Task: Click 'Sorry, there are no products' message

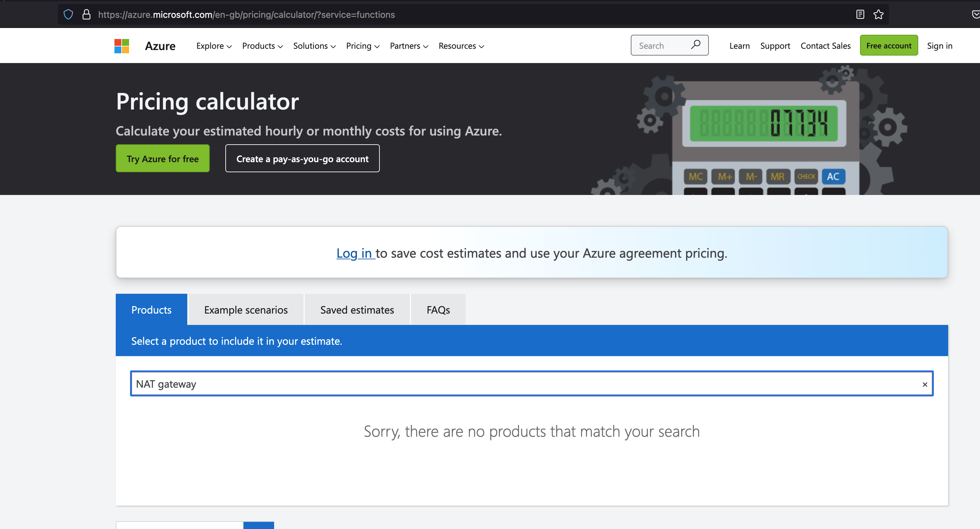Action: tap(532, 432)
